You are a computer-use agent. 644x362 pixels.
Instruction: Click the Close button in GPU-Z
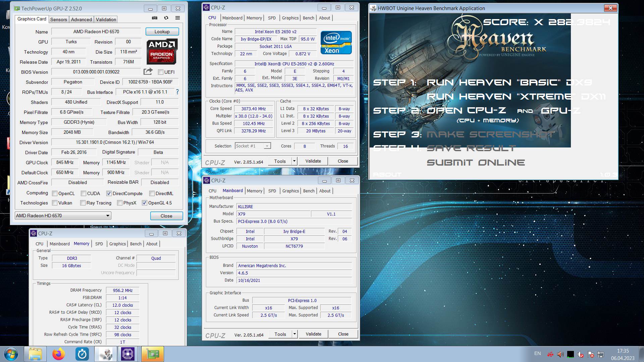166,216
